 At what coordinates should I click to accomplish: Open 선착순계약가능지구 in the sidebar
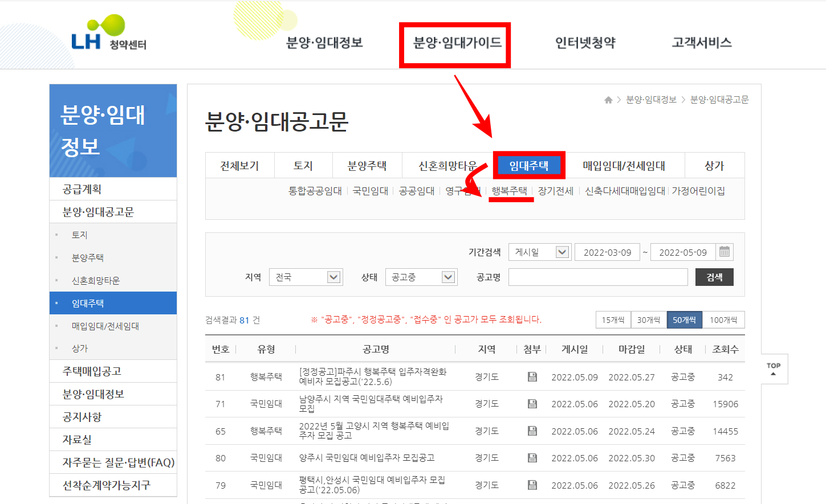(x=113, y=485)
